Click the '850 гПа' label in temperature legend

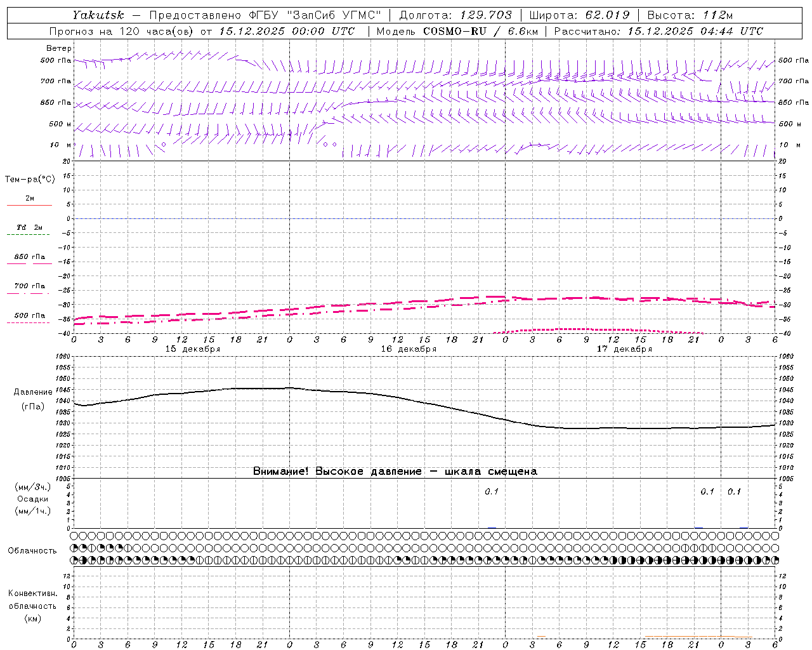(30, 257)
